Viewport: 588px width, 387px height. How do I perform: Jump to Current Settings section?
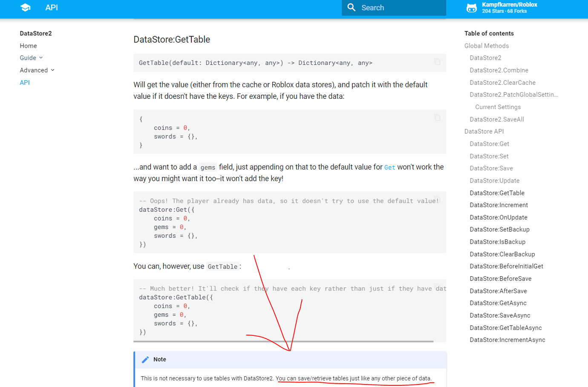point(498,107)
